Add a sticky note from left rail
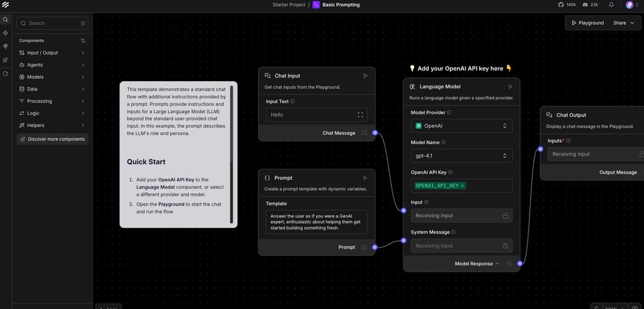 pyautogui.click(x=6, y=74)
